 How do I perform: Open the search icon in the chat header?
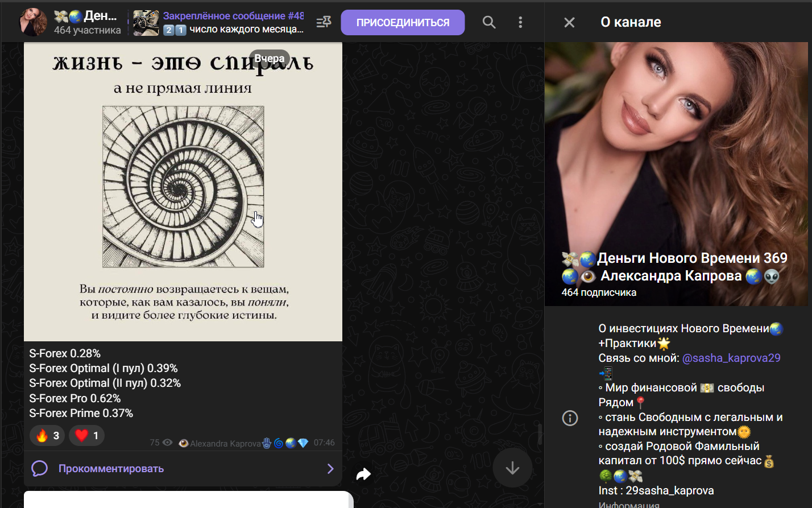tap(489, 22)
